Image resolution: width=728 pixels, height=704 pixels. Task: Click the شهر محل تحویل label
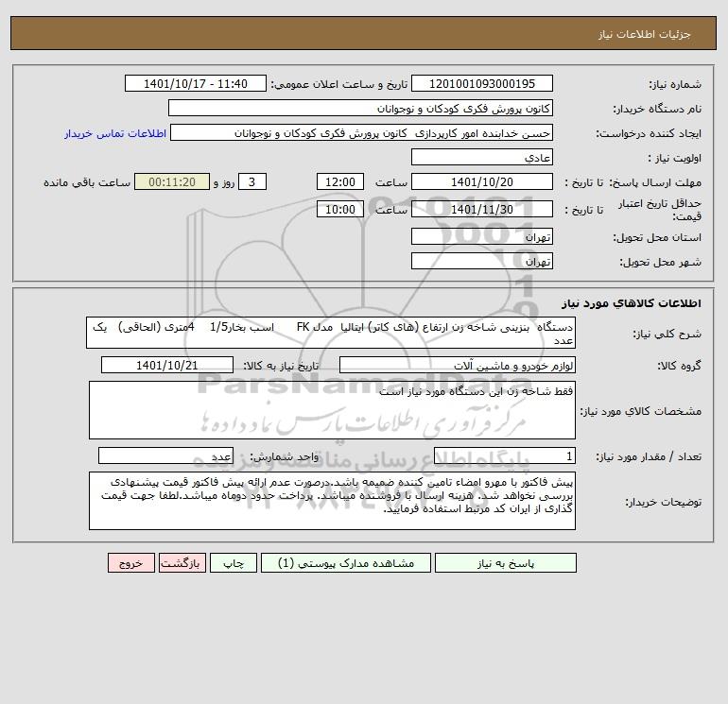pyautogui.click(x=660, y=262)
